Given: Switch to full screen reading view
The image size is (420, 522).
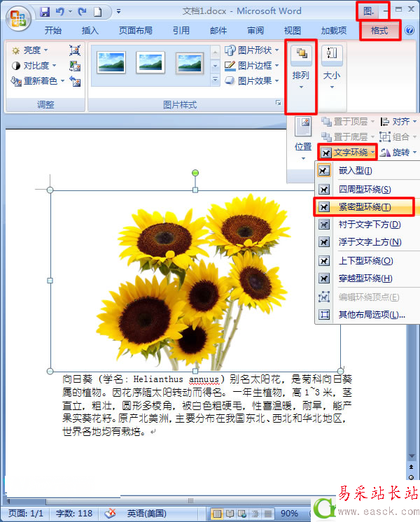Looking at the screenshot, I should tap(230, 514).
